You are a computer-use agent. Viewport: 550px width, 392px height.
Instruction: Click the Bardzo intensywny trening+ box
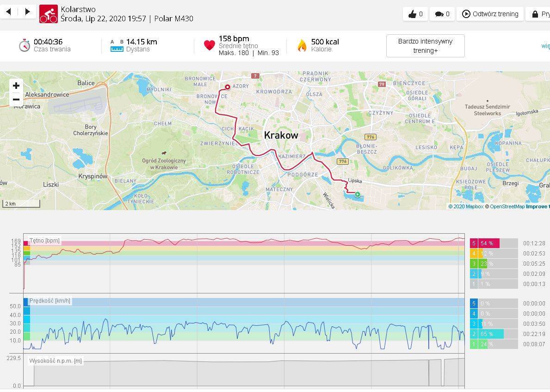click(x=425, y=46)
